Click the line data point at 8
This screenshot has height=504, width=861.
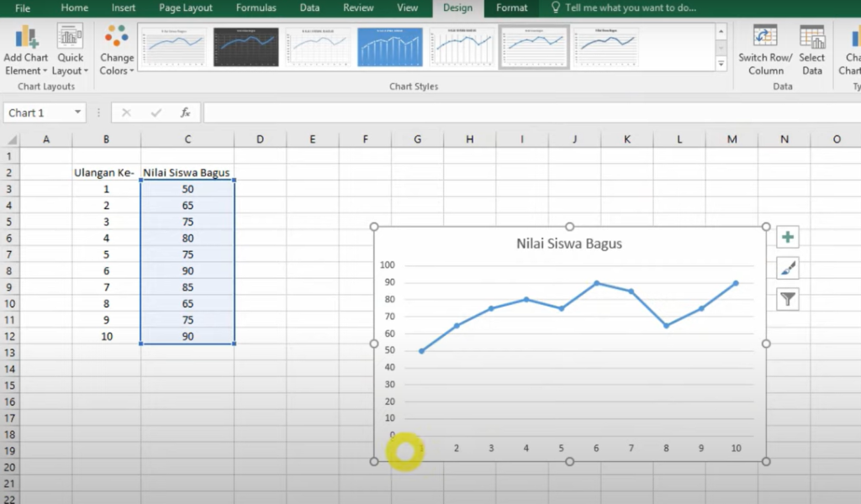(x=666, y=326)
